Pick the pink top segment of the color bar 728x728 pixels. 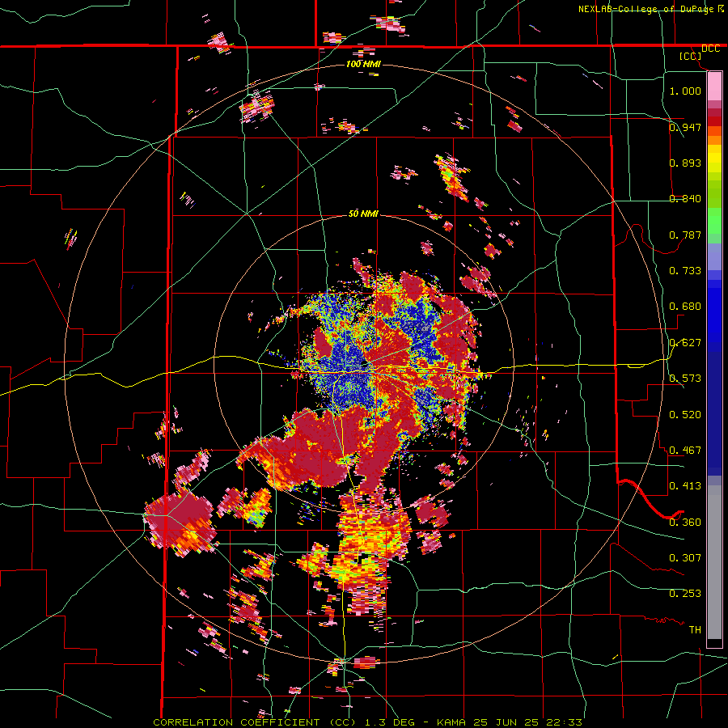tap(714, 86)
